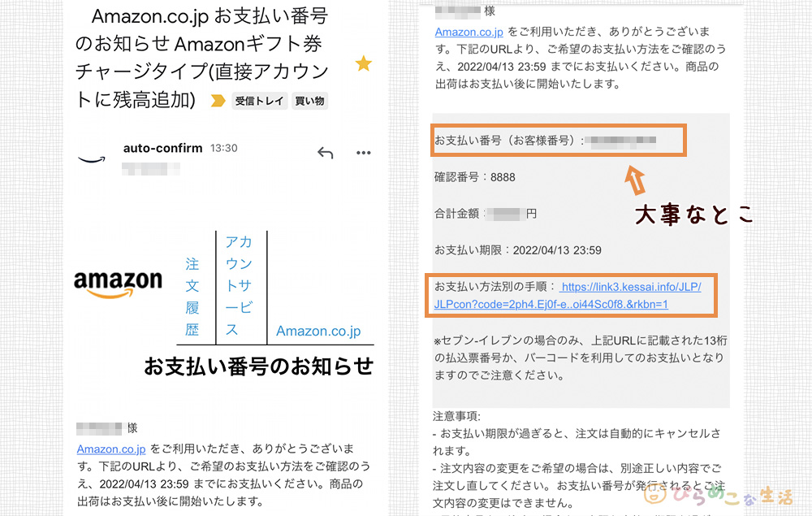Viewport: 812px width, 516px height.
Task: Open the 注文履歴 link
Action: point(192,297)
